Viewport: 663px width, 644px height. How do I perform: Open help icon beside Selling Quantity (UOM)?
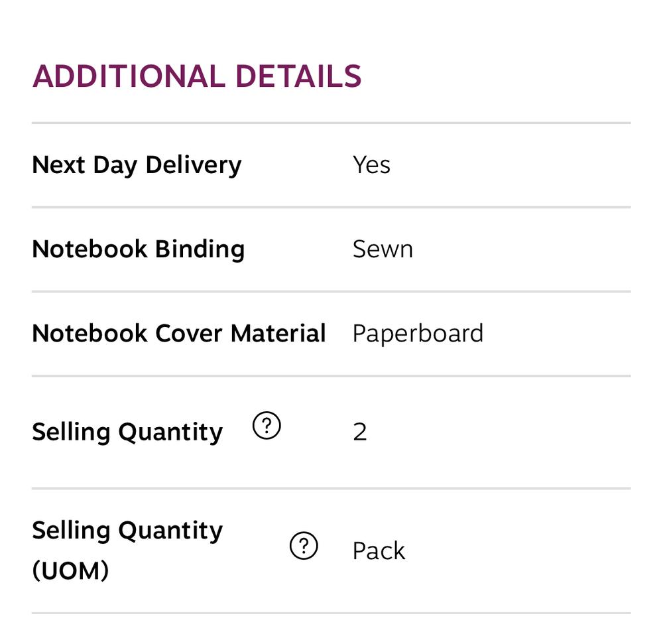[x=304, y=545]
